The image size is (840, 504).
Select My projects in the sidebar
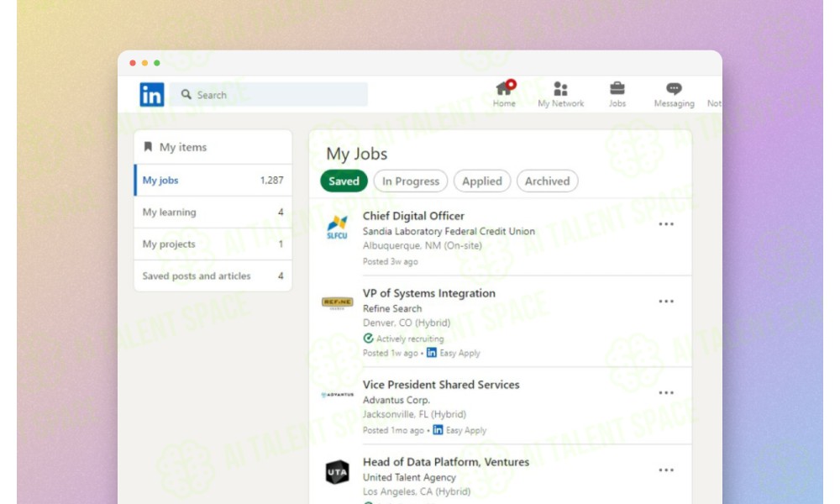(213, 244)
